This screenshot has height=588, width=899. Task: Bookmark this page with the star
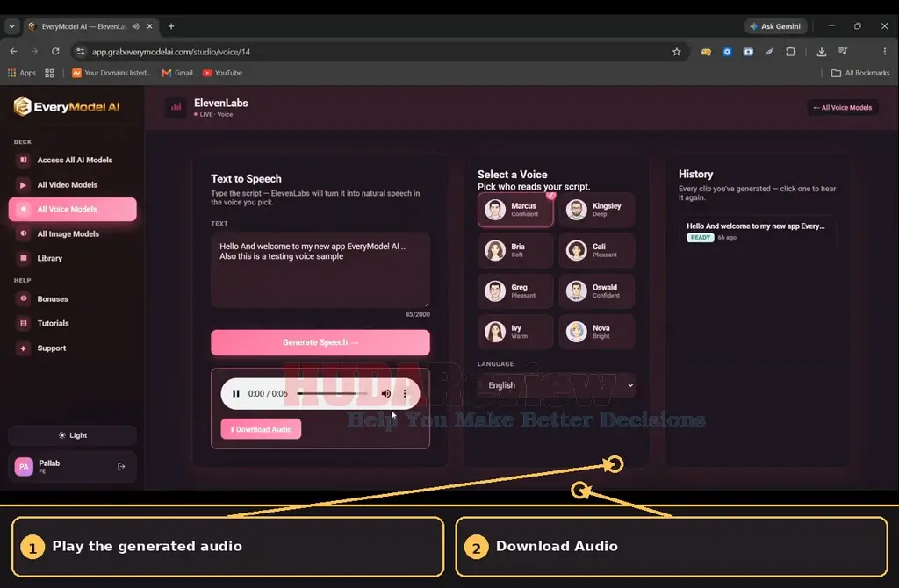coord(677,52)
